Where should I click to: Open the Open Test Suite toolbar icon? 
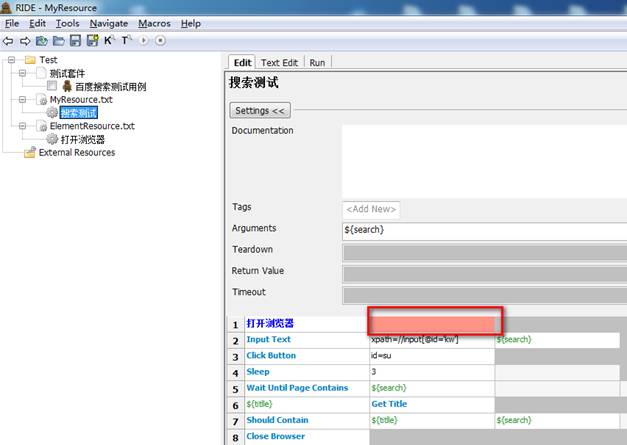click(x=42, y=41)
